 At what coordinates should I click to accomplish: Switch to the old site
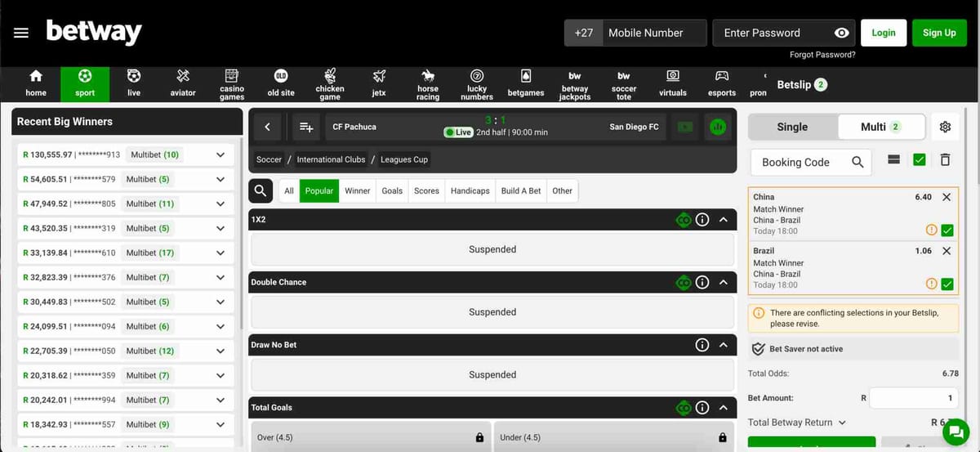click(x=281, y=83)
